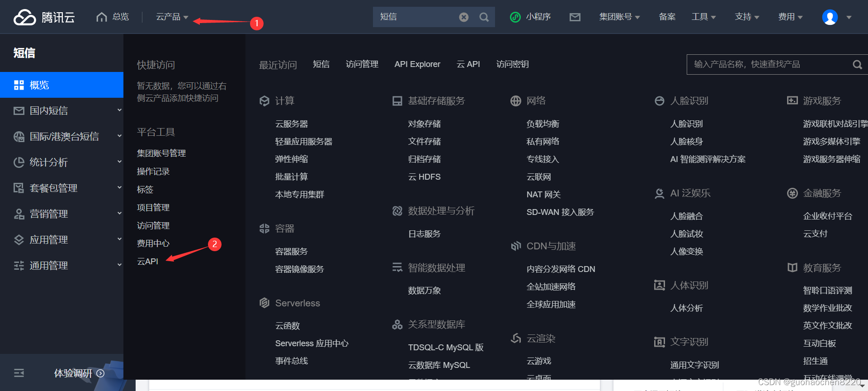Expand the 国际/港澳台短信 sidebar section
This screenshot has height=391, width=868.
[119, 136]
